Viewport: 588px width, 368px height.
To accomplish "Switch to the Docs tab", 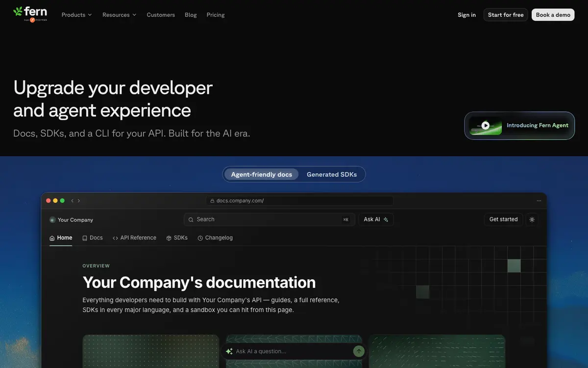I will [93, 238].
